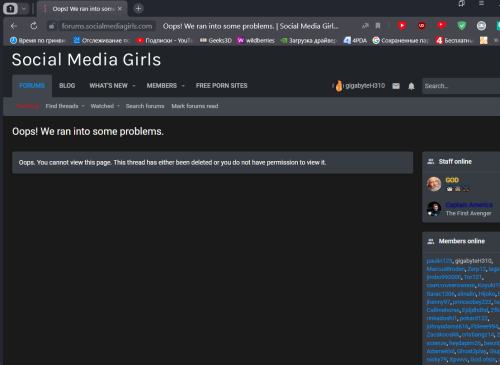Click the green shield extension icon
This screenshot has height=365, width=500.
pos(461,26)
